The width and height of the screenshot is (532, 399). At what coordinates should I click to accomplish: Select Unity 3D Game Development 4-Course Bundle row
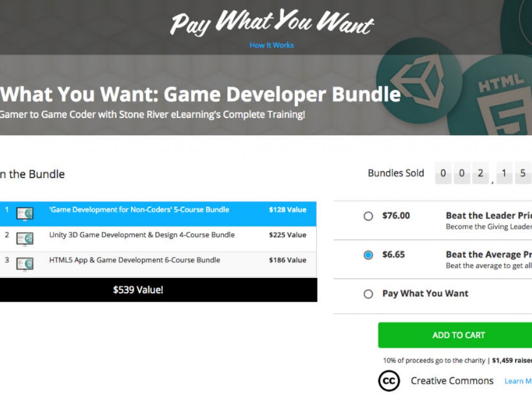click(158, 239)
